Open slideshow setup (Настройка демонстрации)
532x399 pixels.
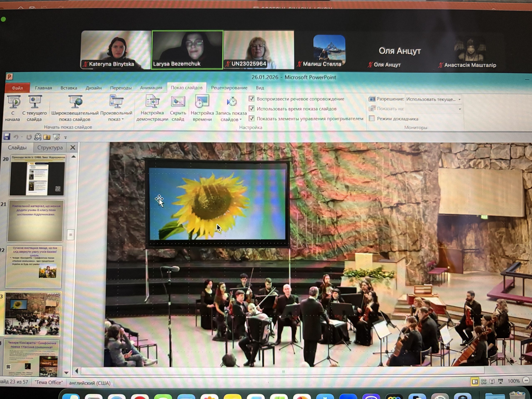[x=152, y=102]
